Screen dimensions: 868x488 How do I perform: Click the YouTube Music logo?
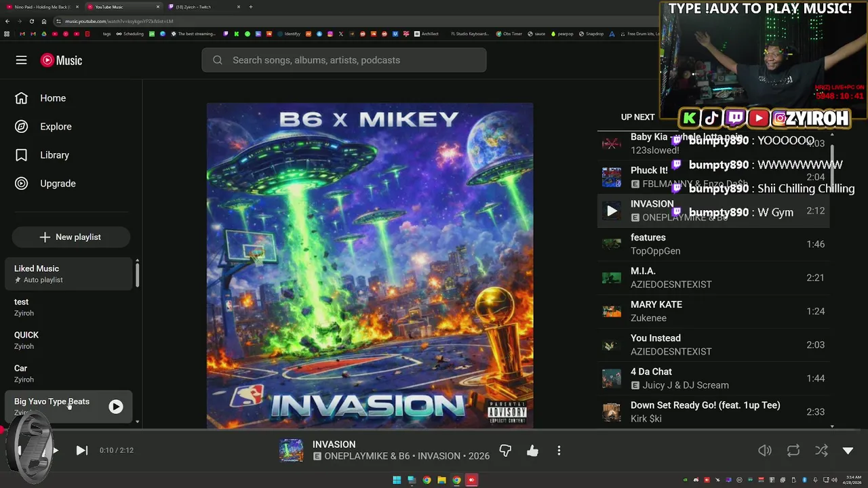tap(61, 60)
